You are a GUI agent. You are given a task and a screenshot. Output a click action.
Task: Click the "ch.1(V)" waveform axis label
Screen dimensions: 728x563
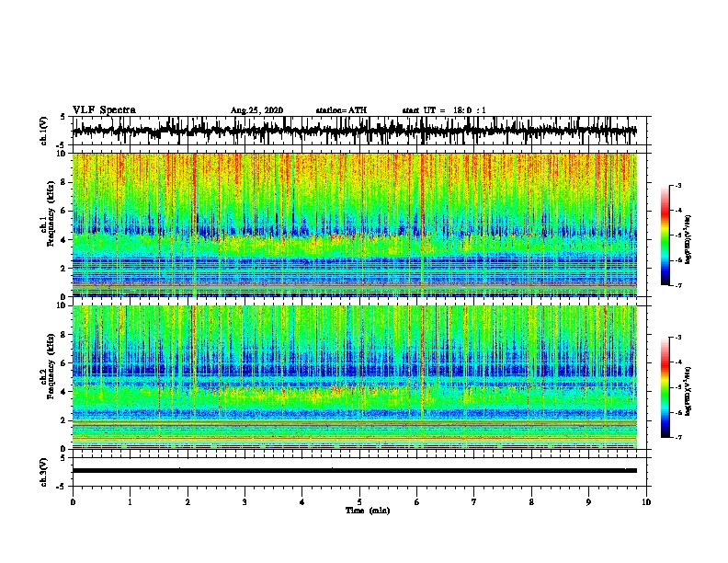(x=43, y=131)
